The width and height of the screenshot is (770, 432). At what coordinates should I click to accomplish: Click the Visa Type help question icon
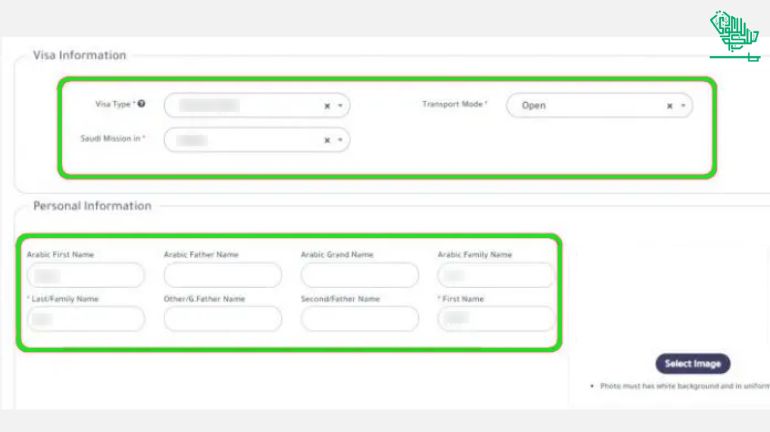[x=142, y=104]
